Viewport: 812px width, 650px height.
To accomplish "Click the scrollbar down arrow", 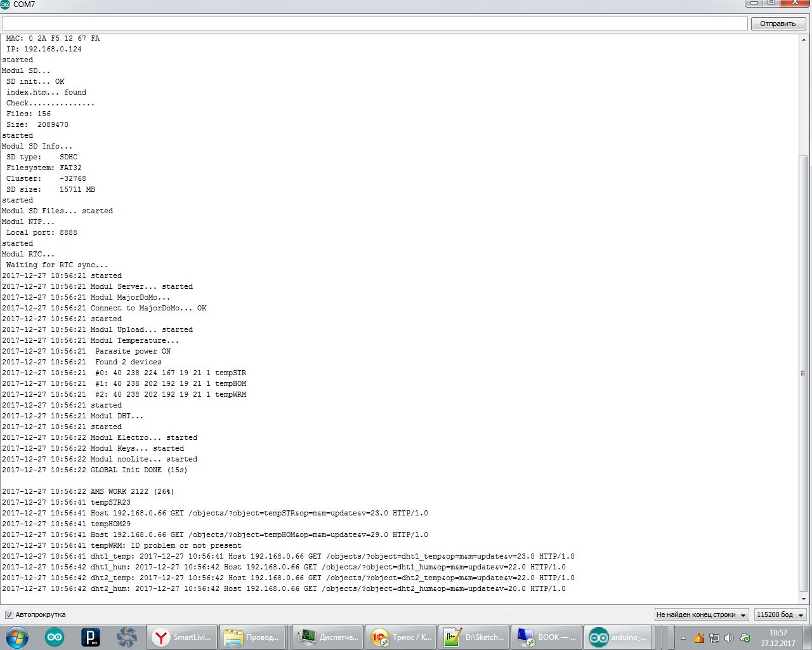I will pyautogui.click(x=803, y=599).
